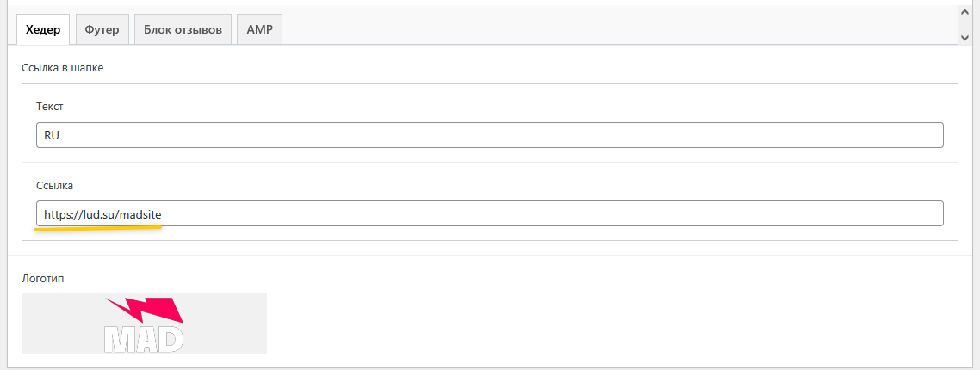Click the scroll-up chevron arrow
The height and width of the screenshot is (370, 980).
coord(965,13)
